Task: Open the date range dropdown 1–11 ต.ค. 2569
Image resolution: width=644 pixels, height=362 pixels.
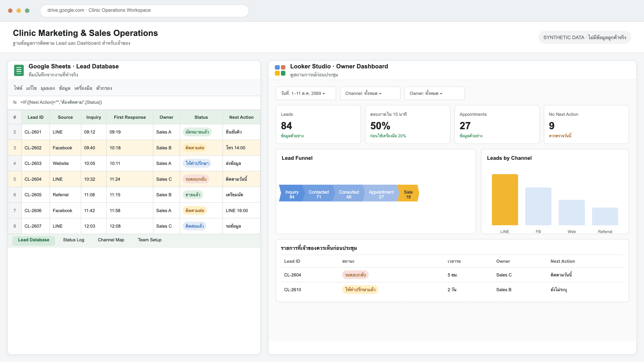Action: pyautogui.click(x=306, y=93)
